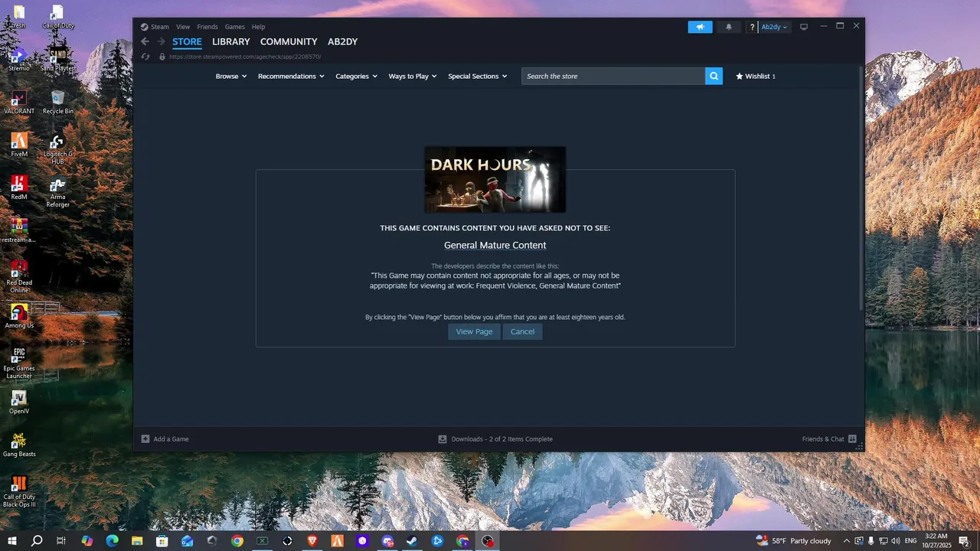
Task: Click the store URL address
Action: coord(245,57)
